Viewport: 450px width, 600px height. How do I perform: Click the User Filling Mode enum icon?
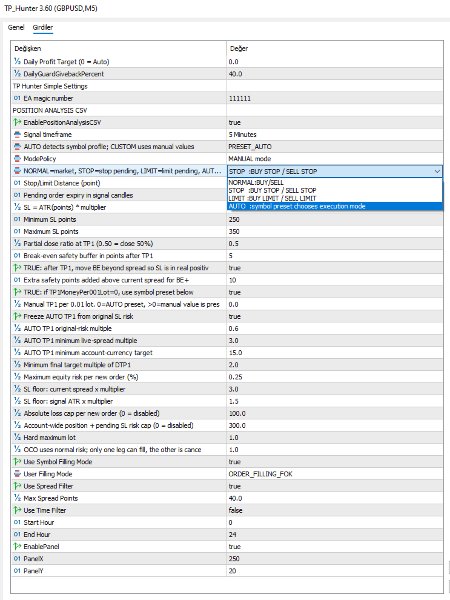[x=17, y=474]
